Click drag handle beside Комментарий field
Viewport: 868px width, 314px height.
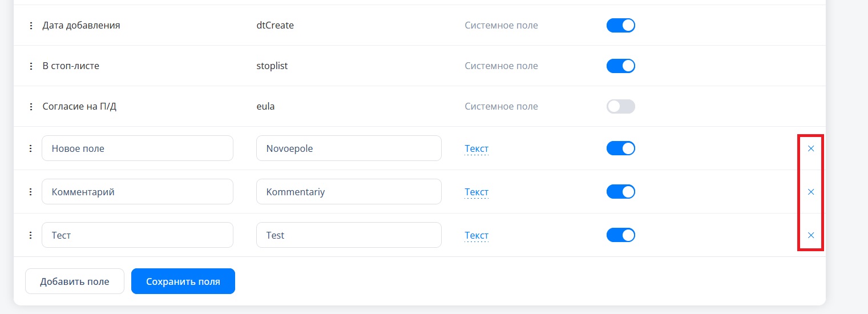point(31,192)
